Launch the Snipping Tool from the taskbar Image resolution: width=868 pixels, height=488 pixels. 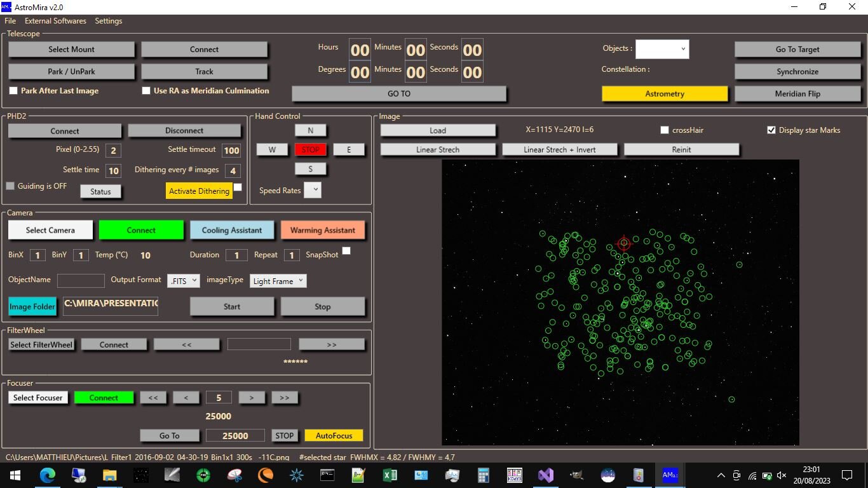(x=234, y=475)
